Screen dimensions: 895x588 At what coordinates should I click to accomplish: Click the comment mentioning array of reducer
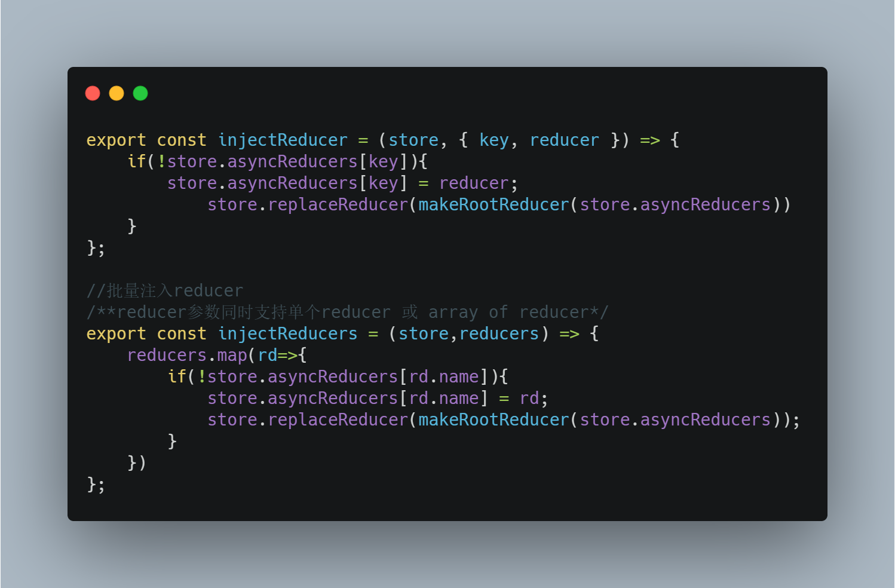tap(347, 313)
